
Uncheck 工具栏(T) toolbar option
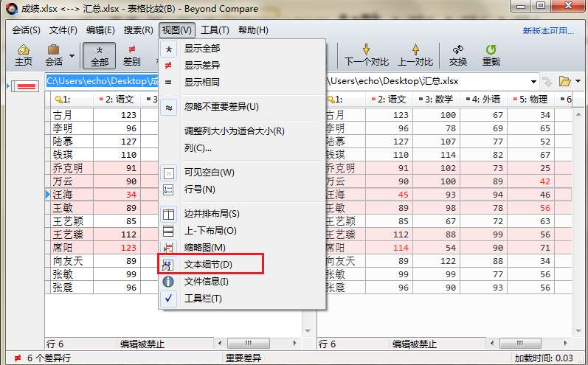pyautogui.click(x=242, y=299)
